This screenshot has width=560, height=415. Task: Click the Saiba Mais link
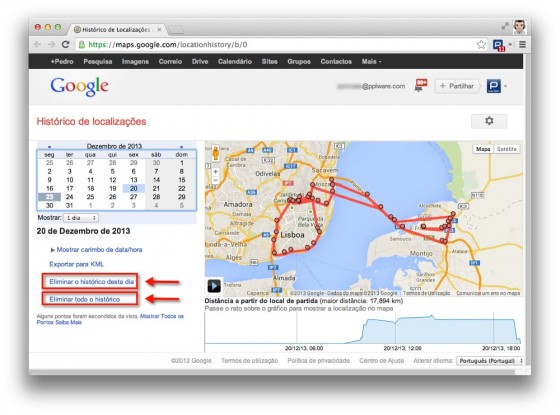click(69, 322)
